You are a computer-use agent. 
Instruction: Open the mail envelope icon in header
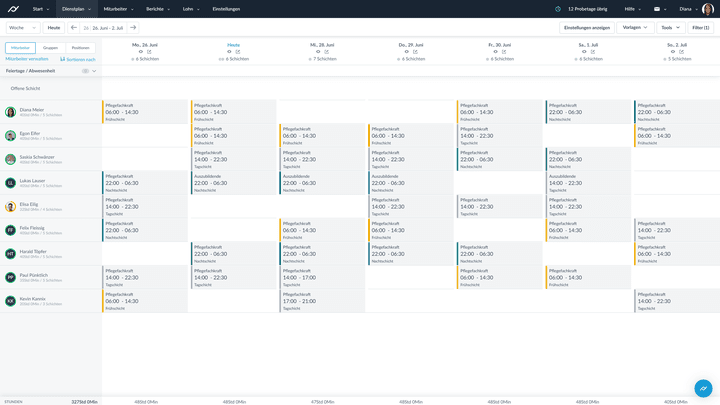point(657,8)
